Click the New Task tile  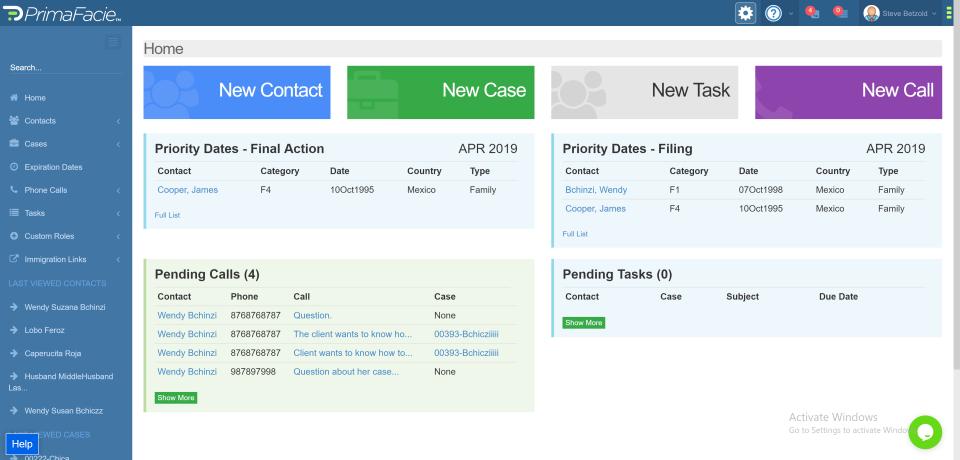coord(645,92)
